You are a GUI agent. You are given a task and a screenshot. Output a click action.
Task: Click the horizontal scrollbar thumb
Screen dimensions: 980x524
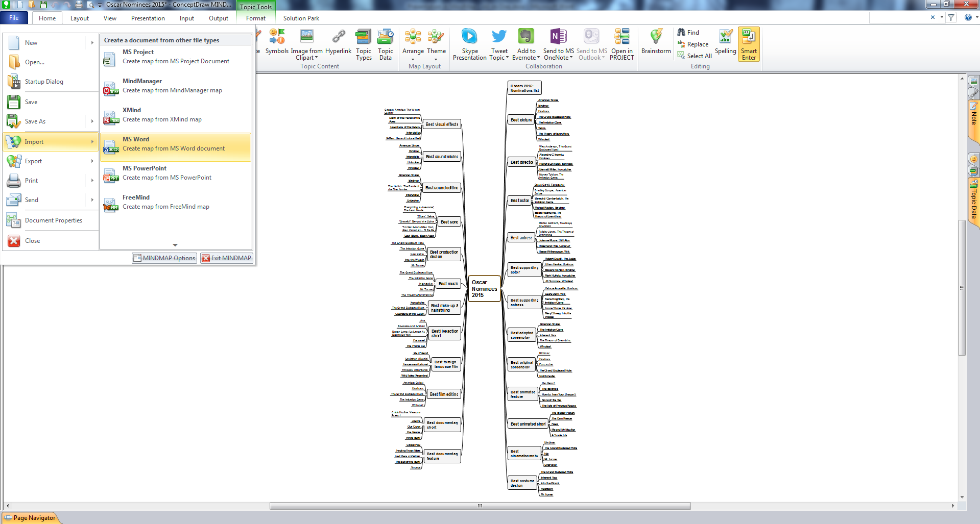(x=480, y=506)
